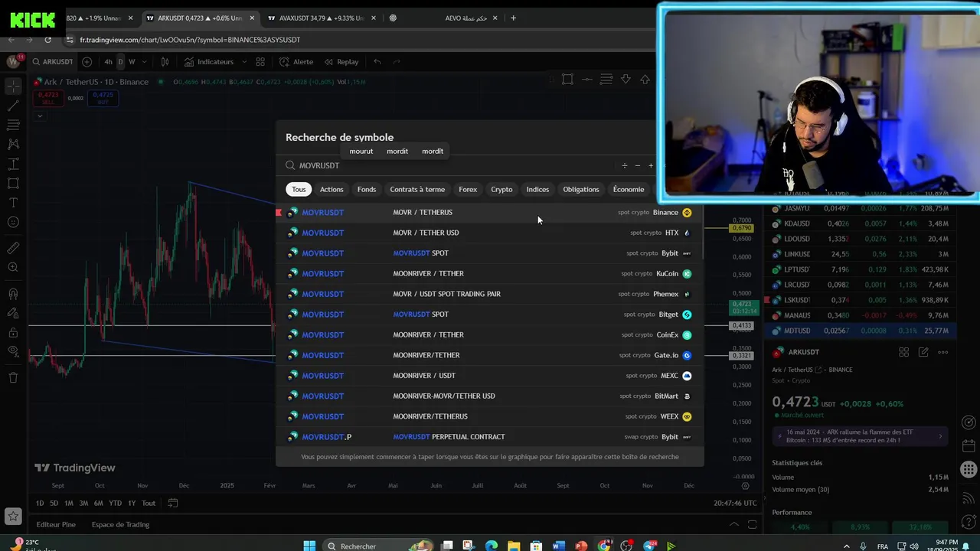Click the zoom in magnifier tool

pos(13,267)
